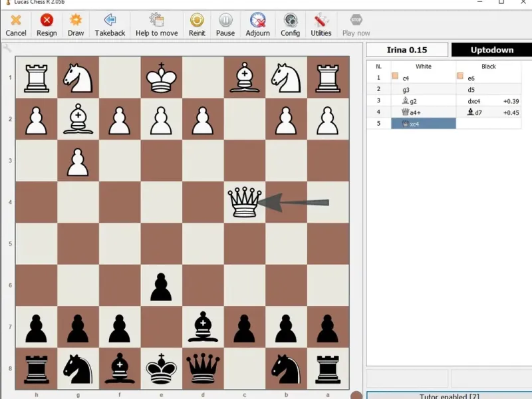Click the Uptodown player label

click(491, 50)
